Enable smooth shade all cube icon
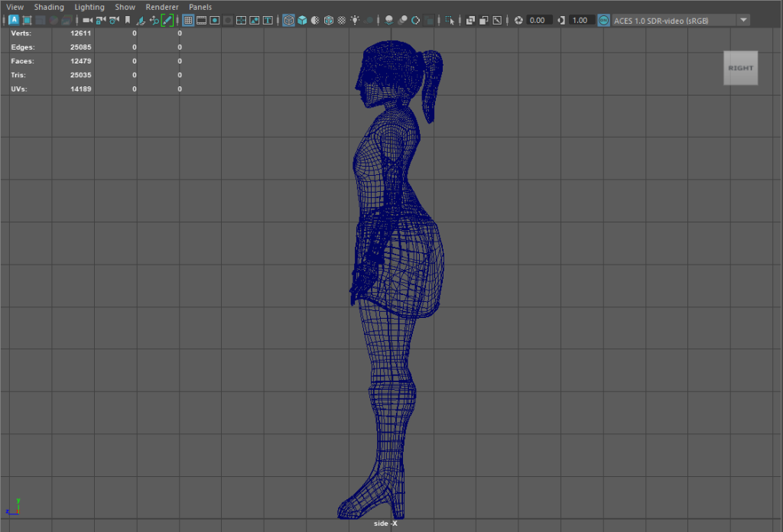Viewport: 783px width, 532px height. [x=302, y=21]
